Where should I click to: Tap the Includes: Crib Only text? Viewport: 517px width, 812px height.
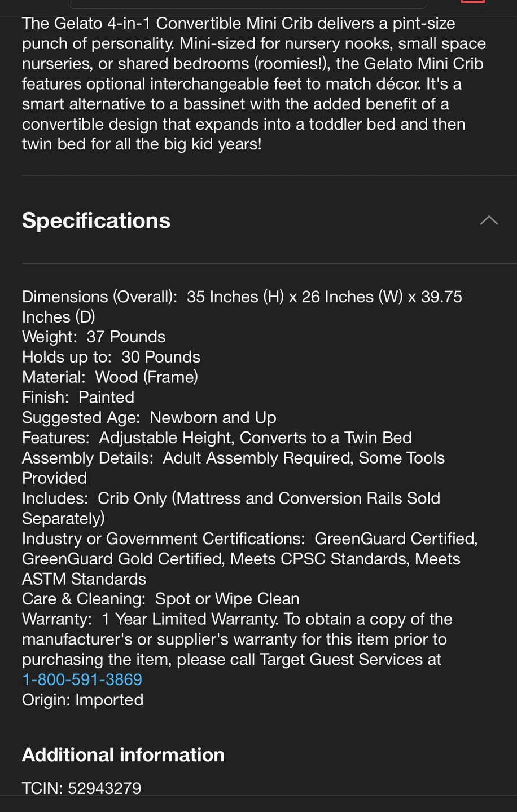coord(231,508)
